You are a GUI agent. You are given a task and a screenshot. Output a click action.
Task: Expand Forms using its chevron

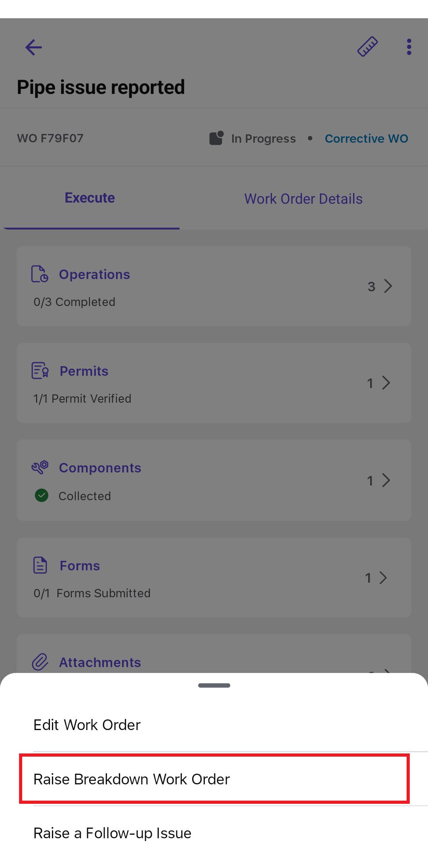point(383,578)
